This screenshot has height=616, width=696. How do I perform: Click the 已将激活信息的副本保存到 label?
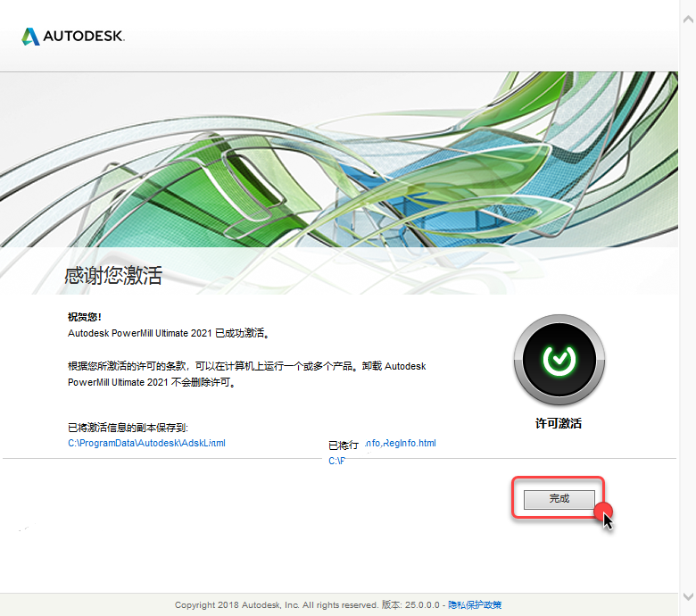[x=128, y=428]
